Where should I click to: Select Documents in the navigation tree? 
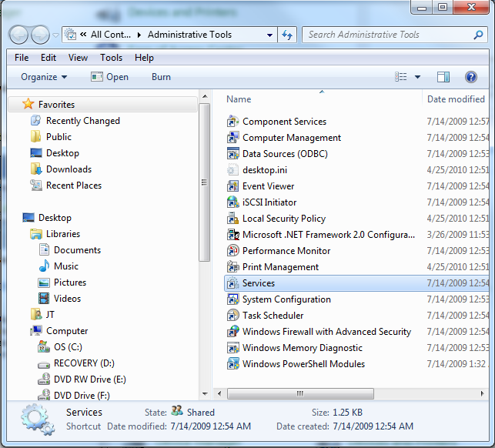tap(77, 250)
